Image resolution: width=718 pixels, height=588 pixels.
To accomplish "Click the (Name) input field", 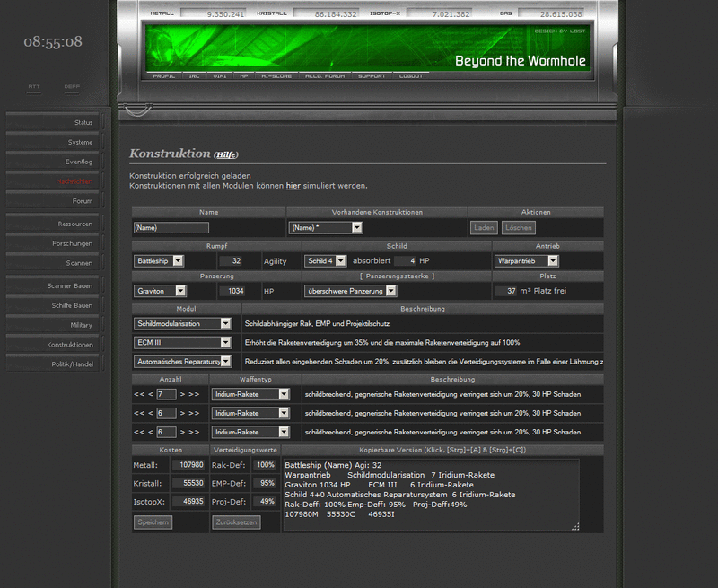I will 171,227.
